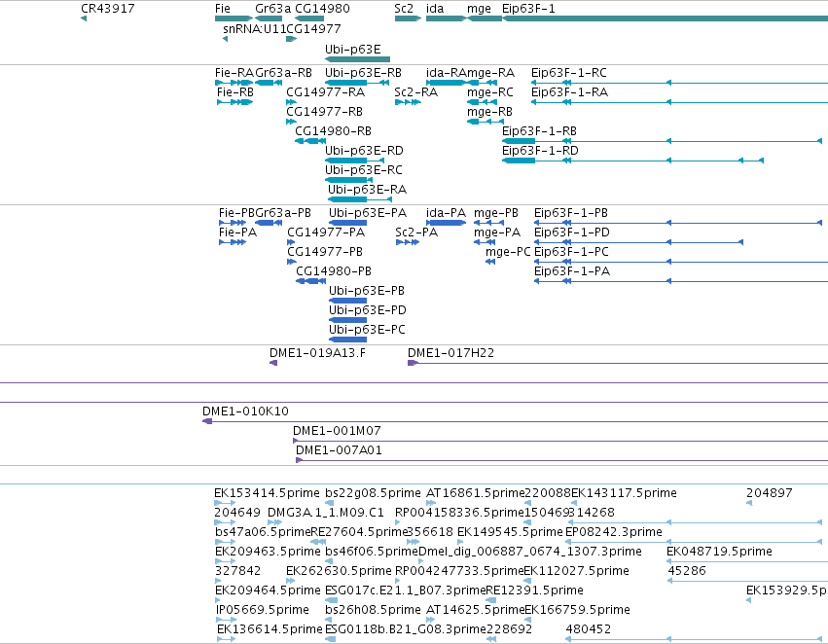Click the CG14977-PB protein label
The image size is (828, 644).
325,252
